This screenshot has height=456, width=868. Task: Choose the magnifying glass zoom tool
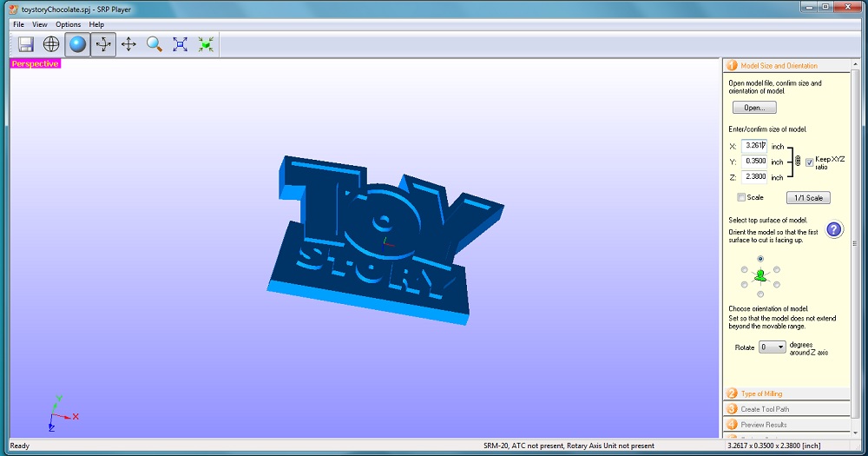click(155, 44)
